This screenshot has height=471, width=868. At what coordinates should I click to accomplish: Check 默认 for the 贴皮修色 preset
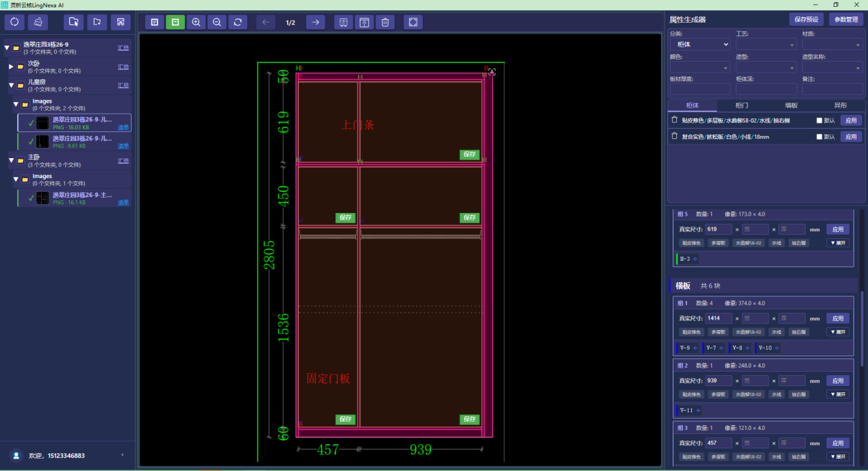tap(819, 120)
